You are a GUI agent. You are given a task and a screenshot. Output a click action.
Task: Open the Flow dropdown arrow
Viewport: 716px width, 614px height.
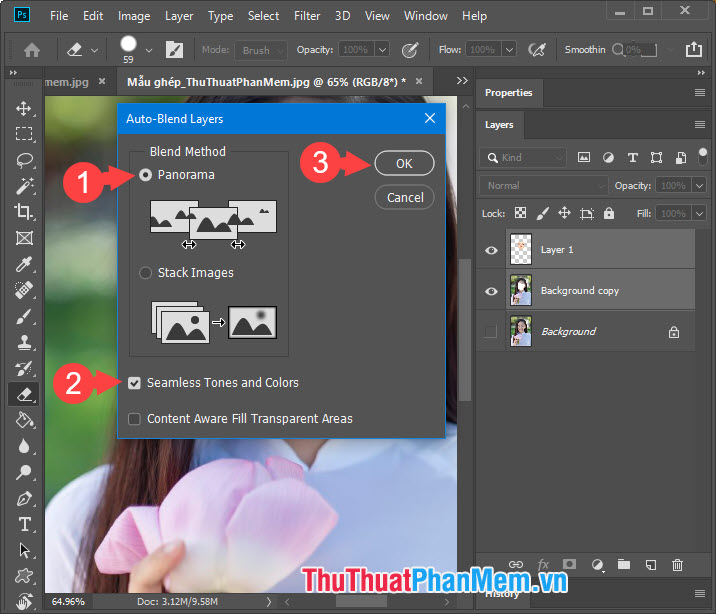click(x=510, y=49)
